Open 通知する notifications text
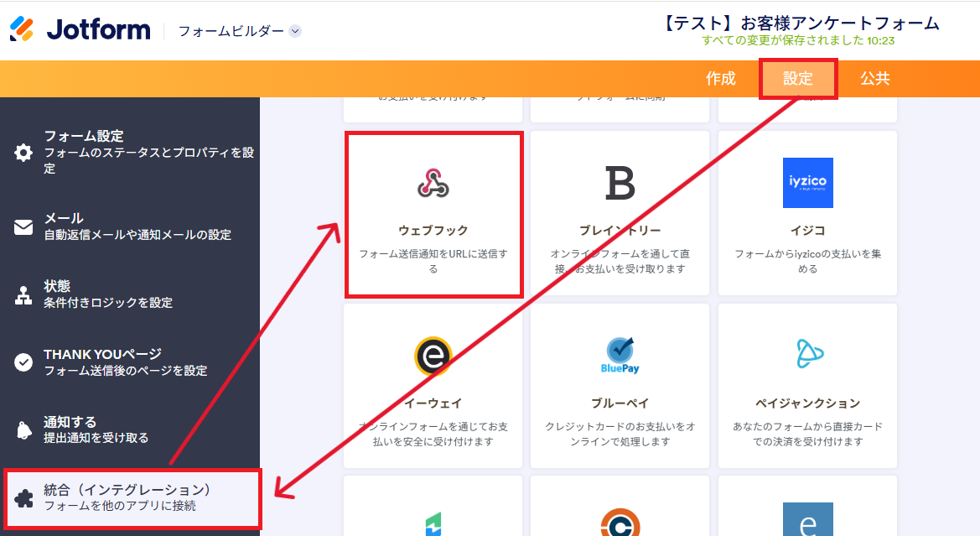This screenshot has width=980, height=536. (96, 429)
